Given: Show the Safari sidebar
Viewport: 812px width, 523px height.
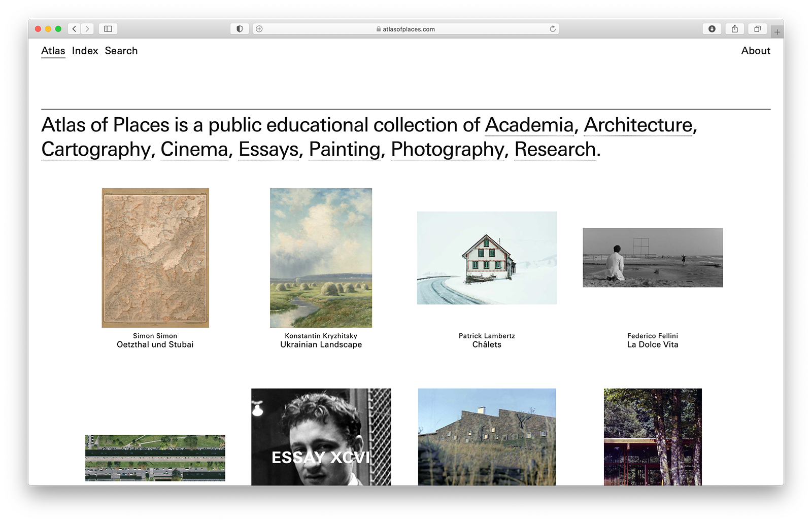Looking at the screenshot, I should (108, 29).
